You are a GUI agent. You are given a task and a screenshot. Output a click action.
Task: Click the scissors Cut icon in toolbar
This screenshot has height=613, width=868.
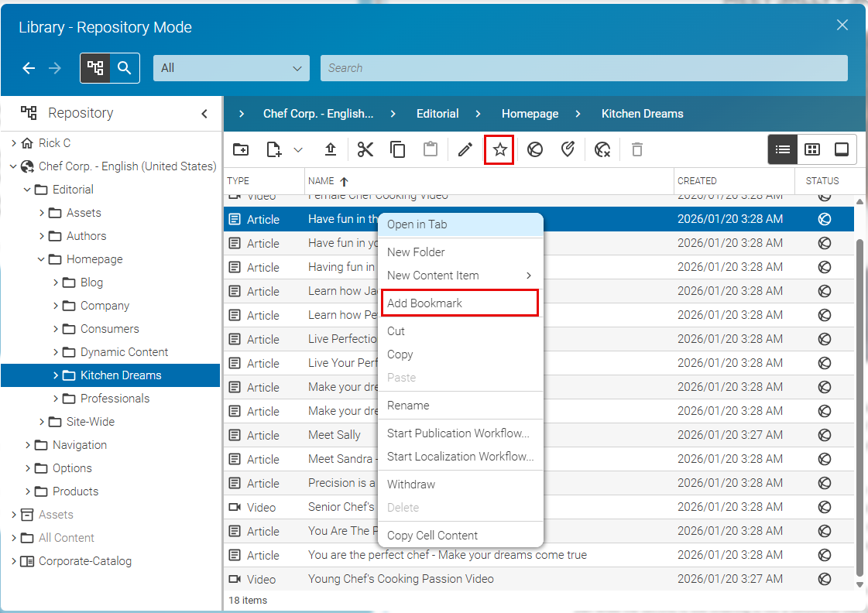coord(365,149)
